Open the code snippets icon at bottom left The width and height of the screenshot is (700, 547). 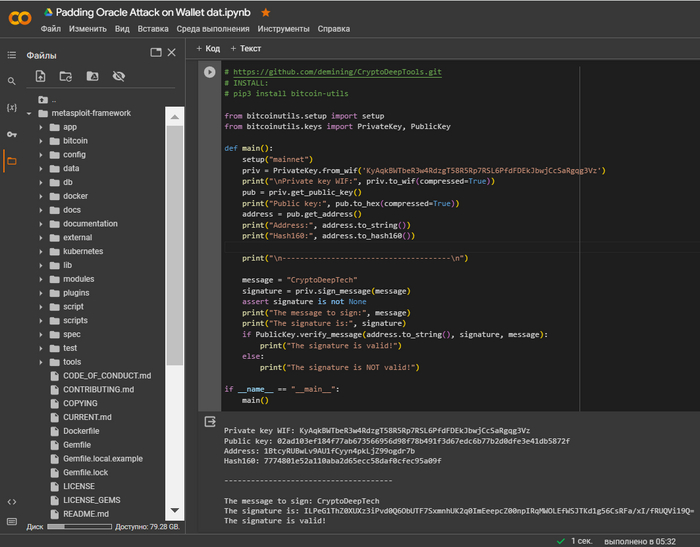[x=12, y=501]
